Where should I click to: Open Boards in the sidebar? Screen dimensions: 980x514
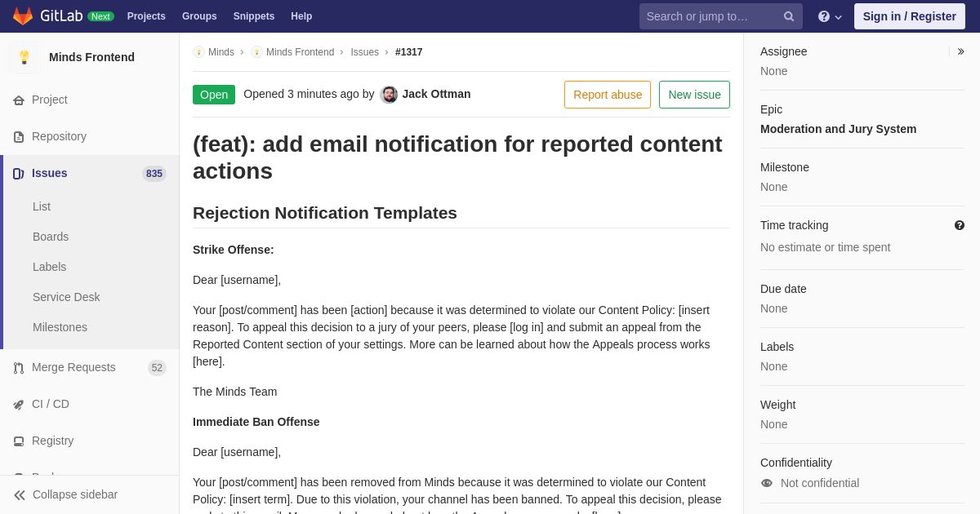[x=51, y=237]
